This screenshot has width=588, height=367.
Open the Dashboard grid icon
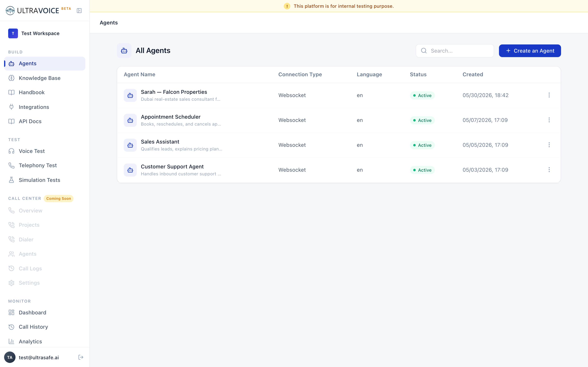pyautogui.click(x=11, y=312)
